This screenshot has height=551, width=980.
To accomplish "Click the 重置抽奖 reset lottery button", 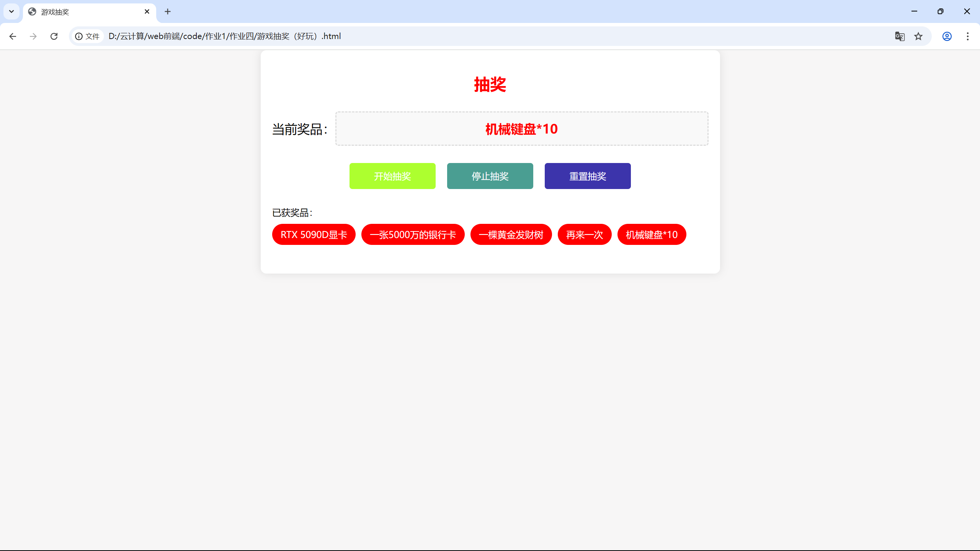I will (x=588, y=176).
